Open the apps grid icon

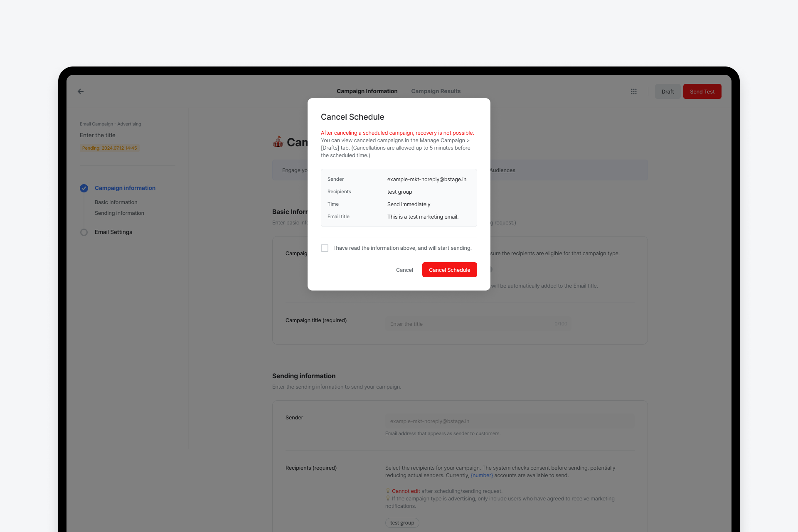click(x=634, y=91)
